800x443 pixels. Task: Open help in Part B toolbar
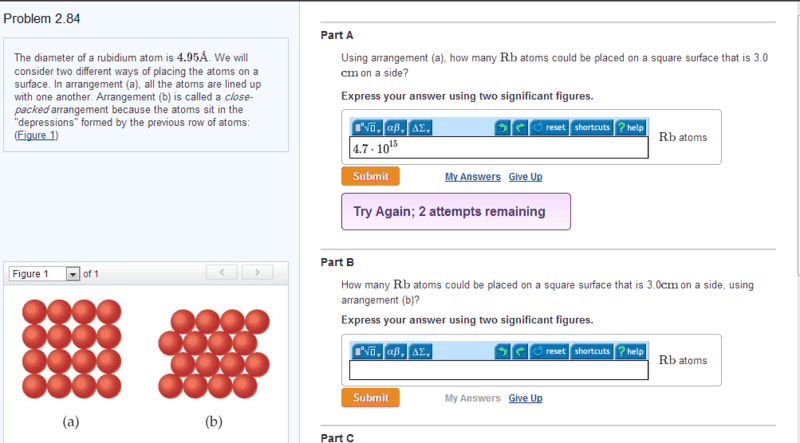click(x=631, y=351)
